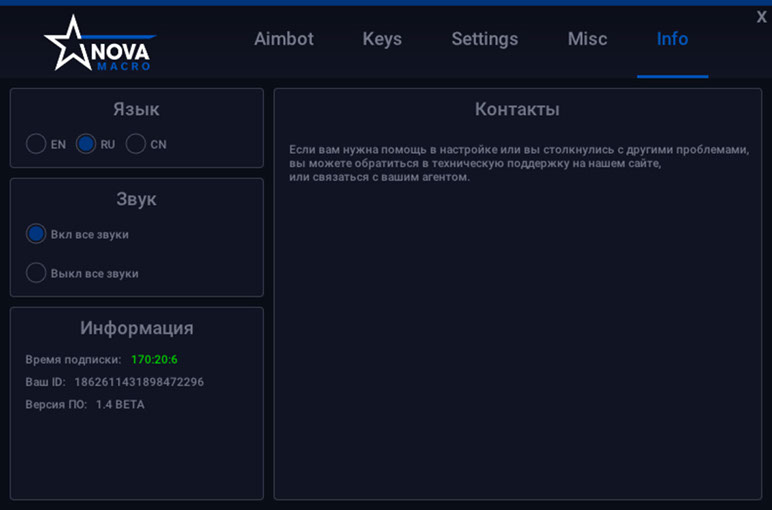Choose the RU language option

[86, 144]
